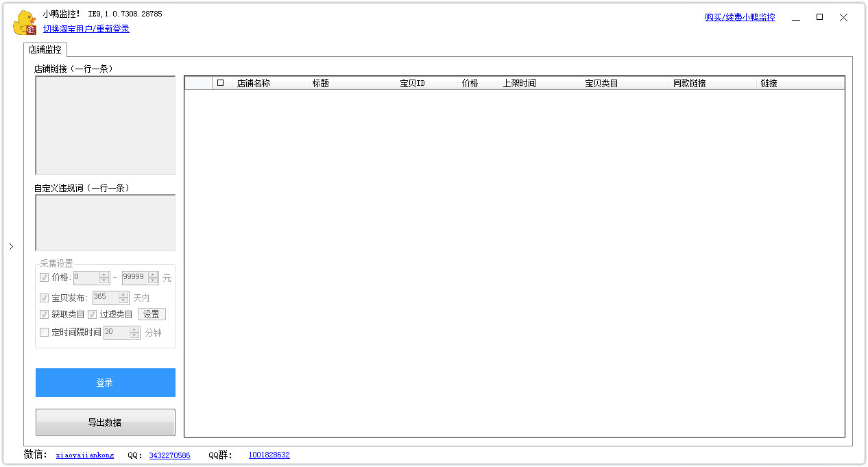
Task: Decrease 宝贝发布 days with down arrow
Action: point(123,301)
